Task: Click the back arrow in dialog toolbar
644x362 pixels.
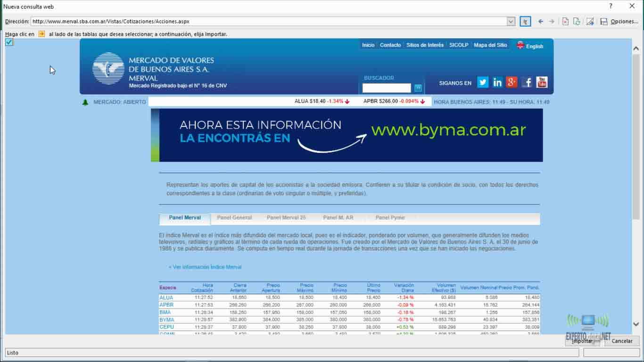Action: 541,21
